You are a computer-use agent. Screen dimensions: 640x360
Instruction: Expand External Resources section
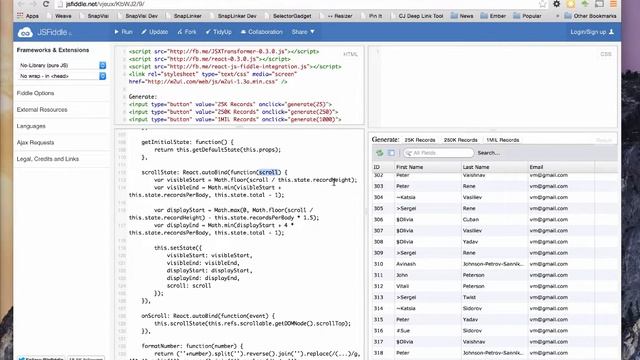(42, 110)
